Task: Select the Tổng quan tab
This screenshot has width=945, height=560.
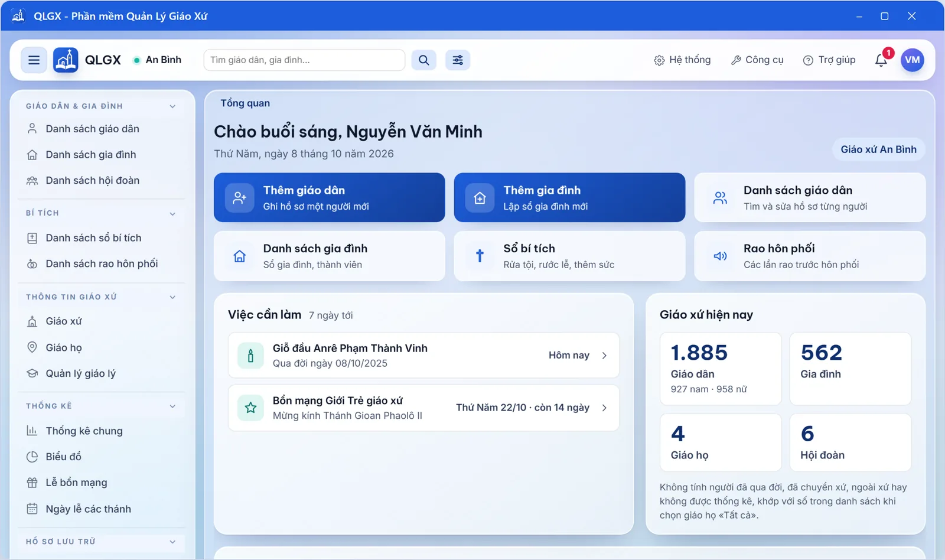Action: pos(245,103)
